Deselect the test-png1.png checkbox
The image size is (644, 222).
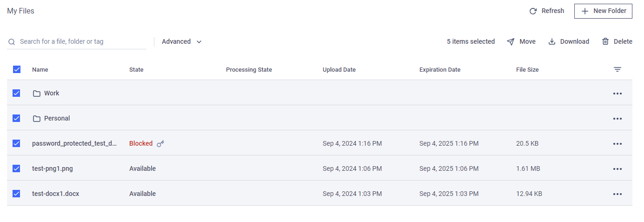17,168
